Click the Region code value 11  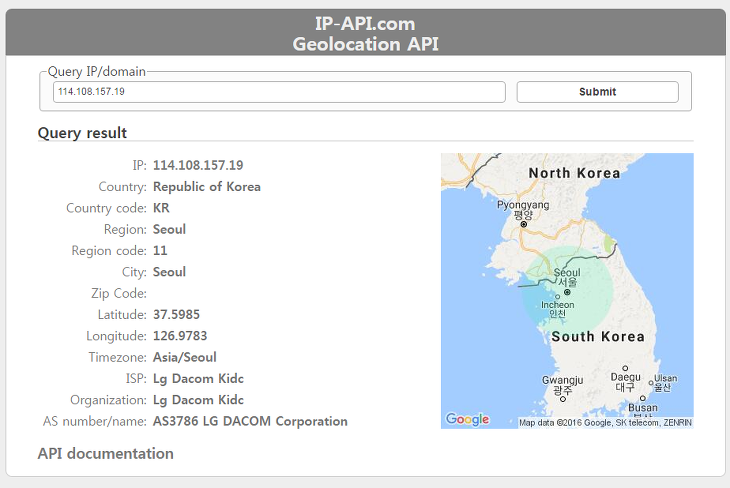click(x=160, y=251)
